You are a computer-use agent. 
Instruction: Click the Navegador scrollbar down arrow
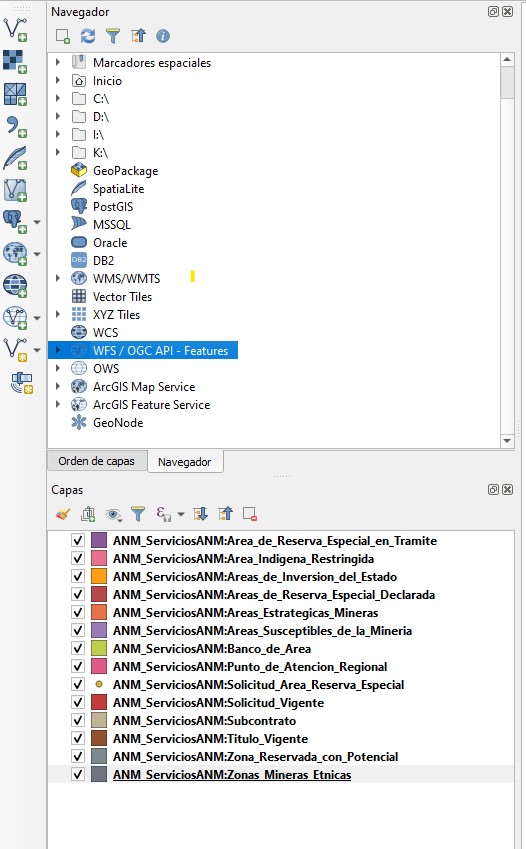pos(507,441)
